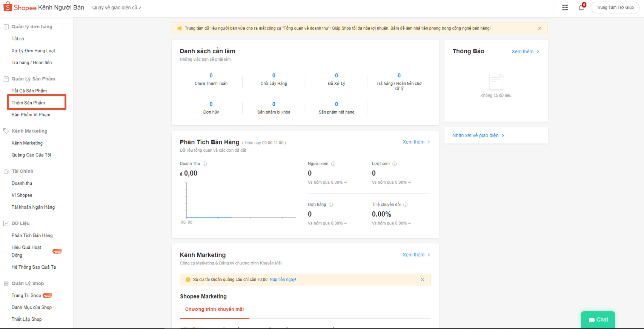Screen dimensions: 644x329
Task: Open Xử Lý Đơn Hàng Loạt
Action: pyautogui.click(x=33, y=51)
